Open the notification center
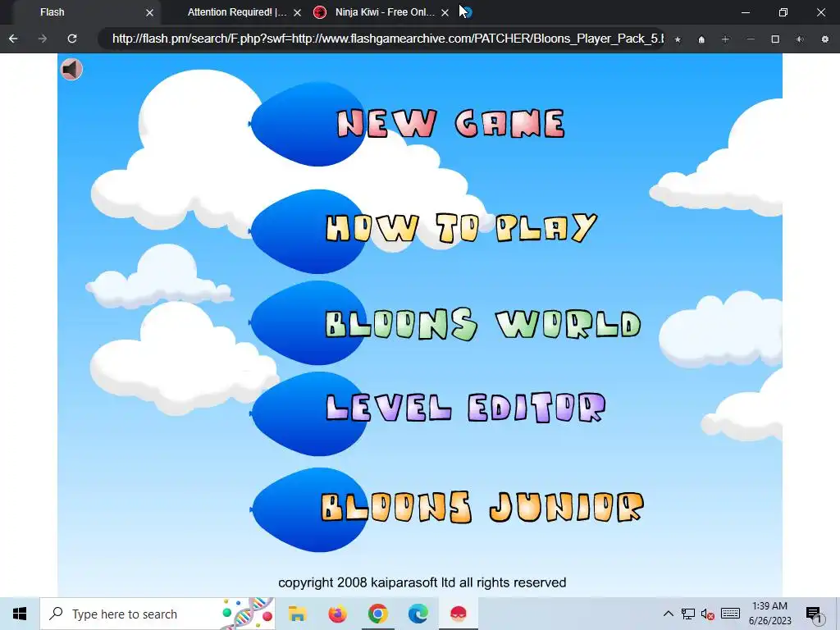The width and height of the screenshot is (840, 630). point(815,614)
